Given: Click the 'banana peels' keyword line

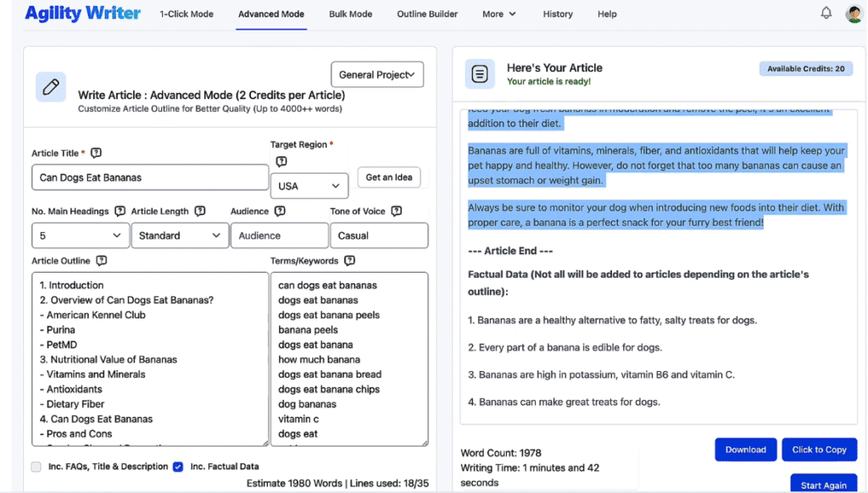Looking at the screenshot, I should pyautogui.click(x=308, y=330).
